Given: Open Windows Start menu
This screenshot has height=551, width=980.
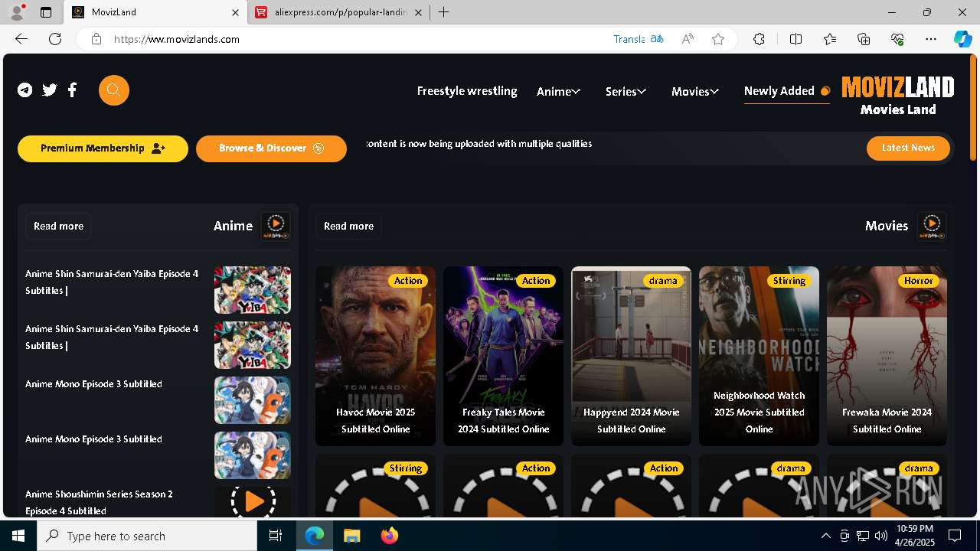Looking at the screenshot, I should 18,536.
